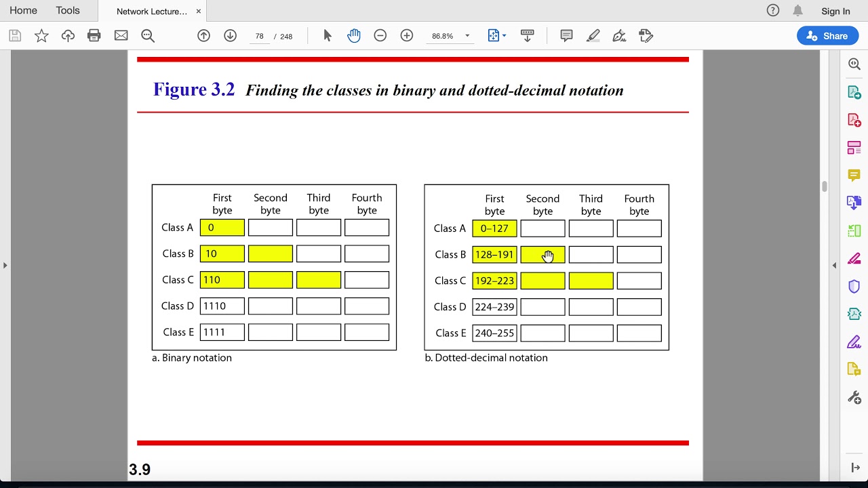The height and width of the screenshot is (488, 868).
Task: Go to the next page with the down arrow
Action: 231,36
